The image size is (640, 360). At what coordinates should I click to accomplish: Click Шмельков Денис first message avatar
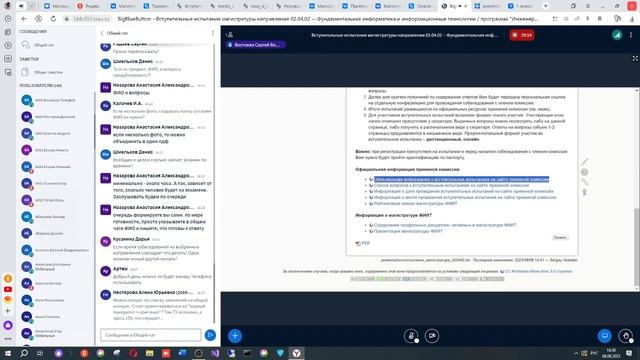(x=105, y=64)
